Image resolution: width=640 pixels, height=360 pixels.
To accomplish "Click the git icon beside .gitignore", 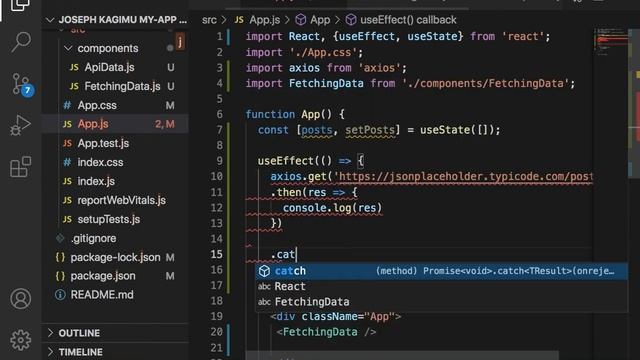I will 60,238.
